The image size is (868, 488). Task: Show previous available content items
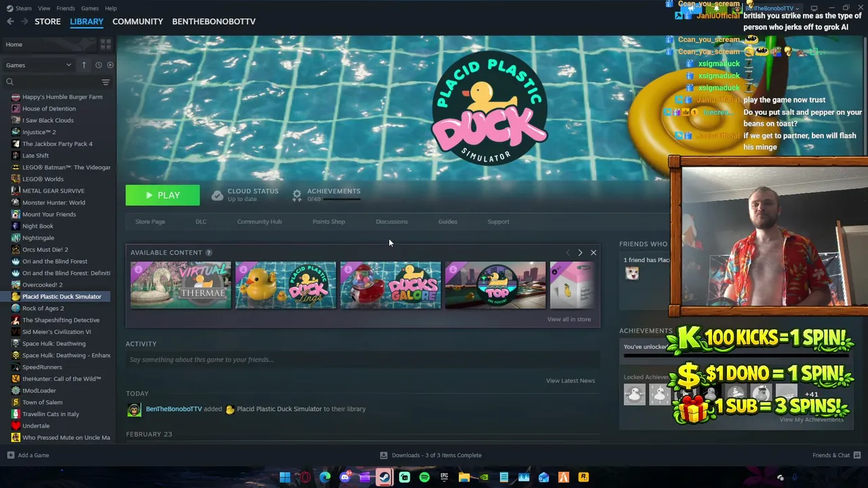tap(568, 253)
